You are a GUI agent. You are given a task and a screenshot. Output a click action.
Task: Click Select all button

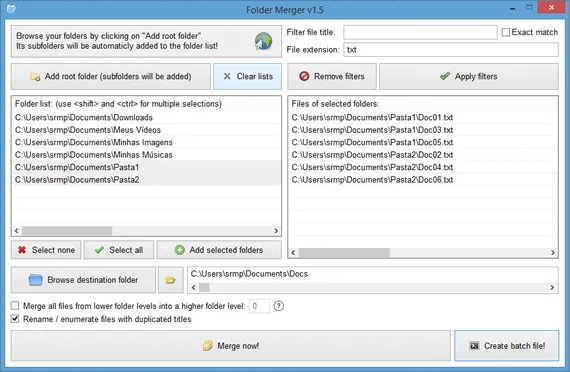tap(119, 250)
